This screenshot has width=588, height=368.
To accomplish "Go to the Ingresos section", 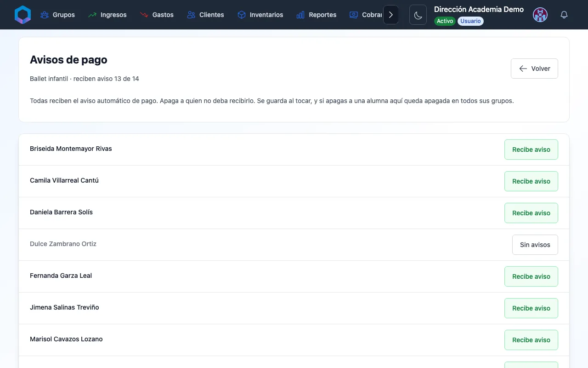I will click(x=107, y=15).
